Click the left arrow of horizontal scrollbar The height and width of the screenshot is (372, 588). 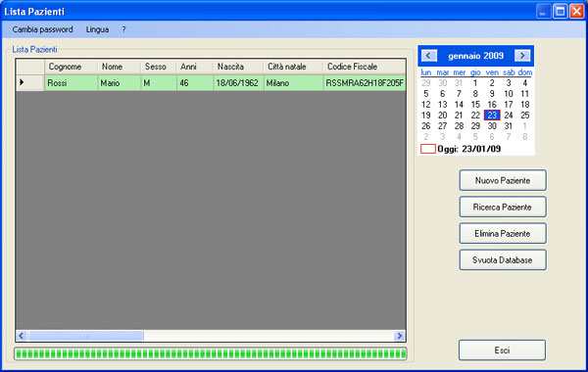click(x=22, y=336)
